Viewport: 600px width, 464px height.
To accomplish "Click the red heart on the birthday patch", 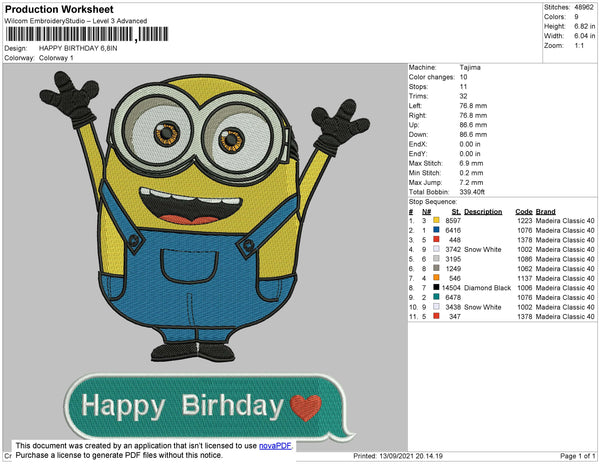I will (x=306, y=406).
